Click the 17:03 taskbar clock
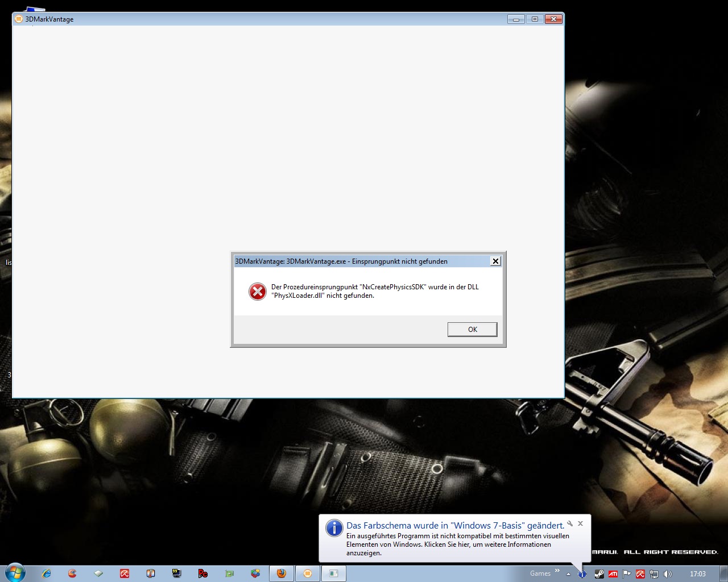Viewport: 728px width, 582px height. coord(697,574)
